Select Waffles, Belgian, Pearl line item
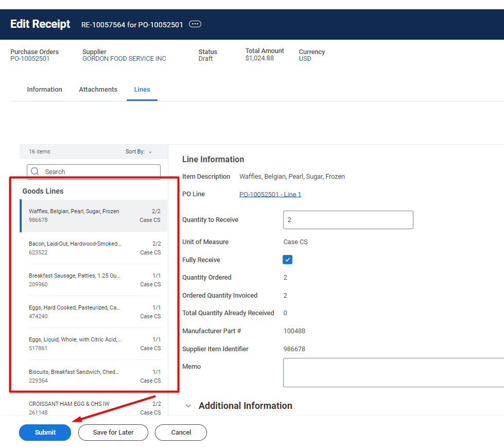 tap(94, 216)
